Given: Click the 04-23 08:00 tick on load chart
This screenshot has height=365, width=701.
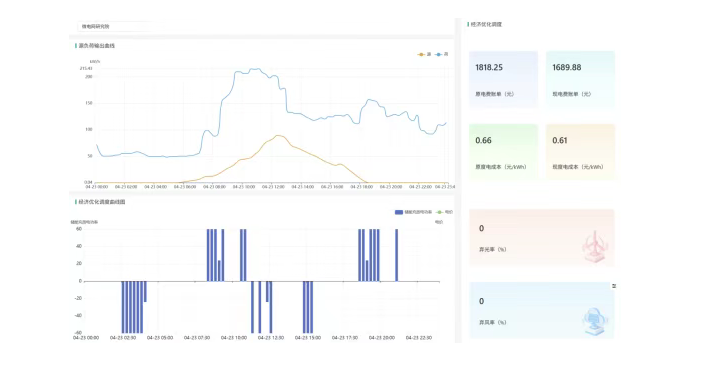Looking at the screenshot, I should 214,187.
